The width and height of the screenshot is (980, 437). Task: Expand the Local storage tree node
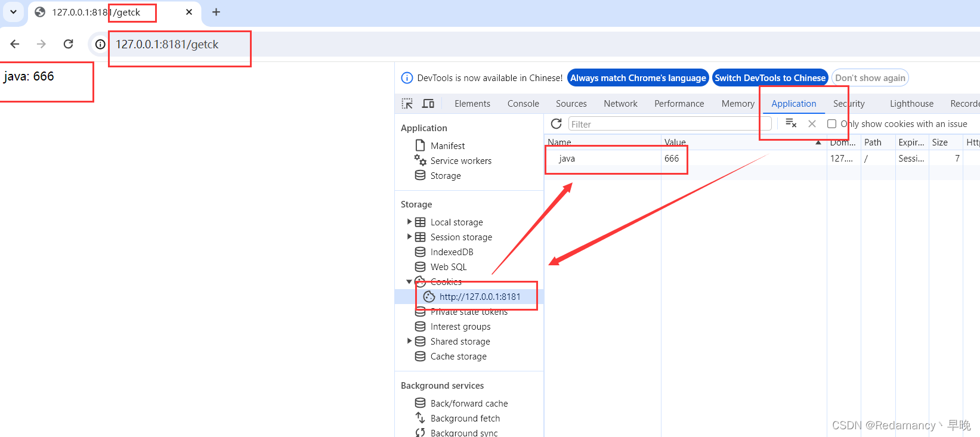409,222
